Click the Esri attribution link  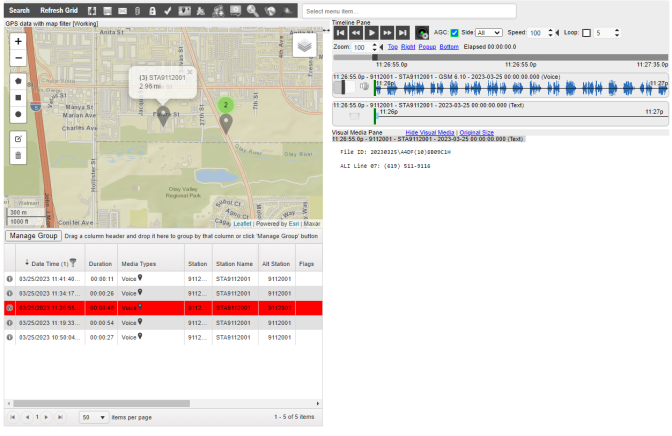(294, 224)
